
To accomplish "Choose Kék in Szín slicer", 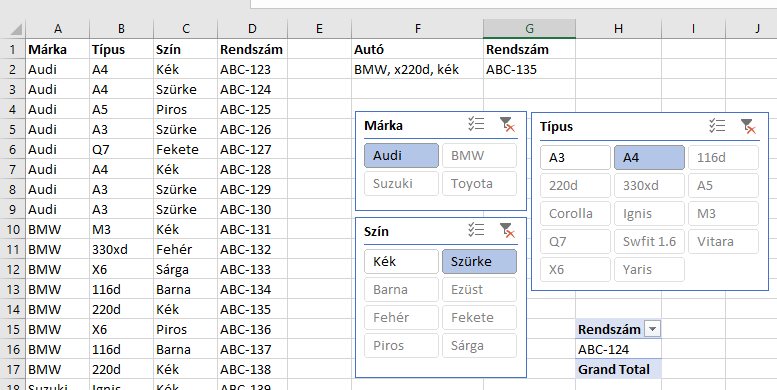I will [x=401, y=262].
